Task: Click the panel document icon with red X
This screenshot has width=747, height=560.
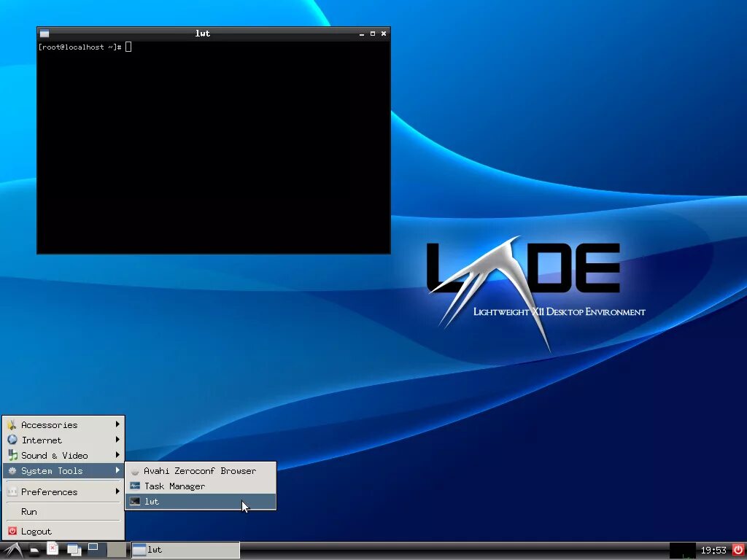Action: 53,549
